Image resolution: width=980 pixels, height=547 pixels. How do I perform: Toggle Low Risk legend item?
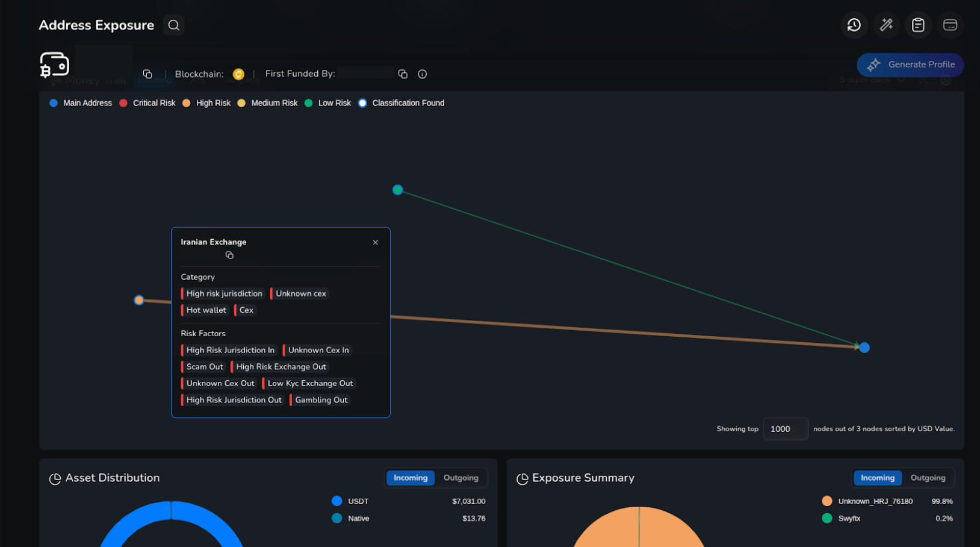click(x=328, y=103)
